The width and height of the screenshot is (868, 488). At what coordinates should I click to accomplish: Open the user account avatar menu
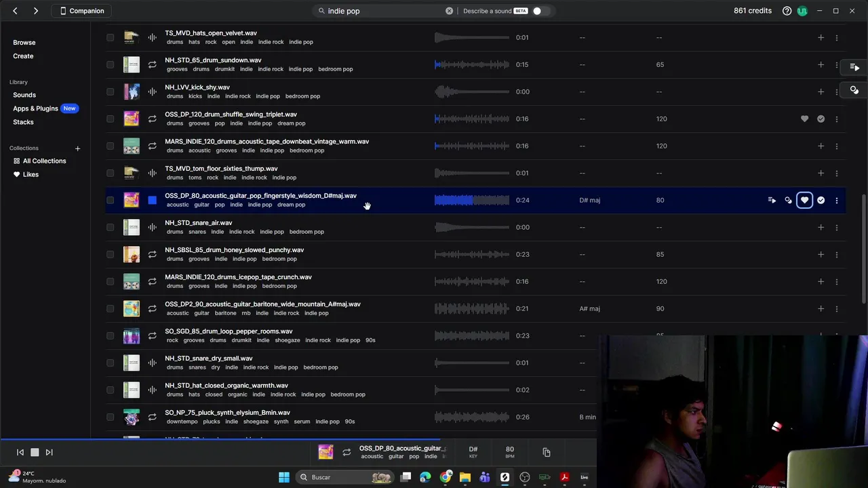[x=802, y=11]
